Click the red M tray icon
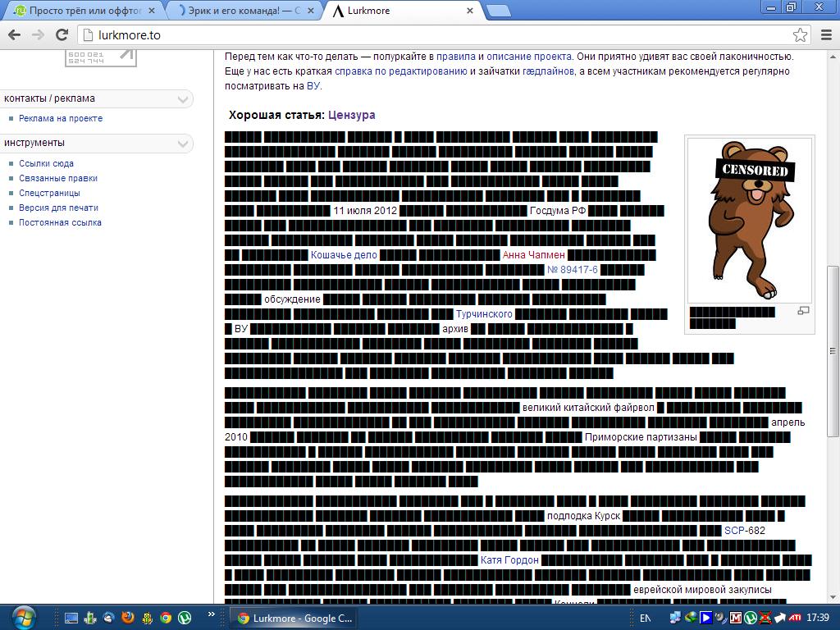Image resolution: width=840 pixels, height=630 pixels. pyautogui.click(x=736, y=619)
